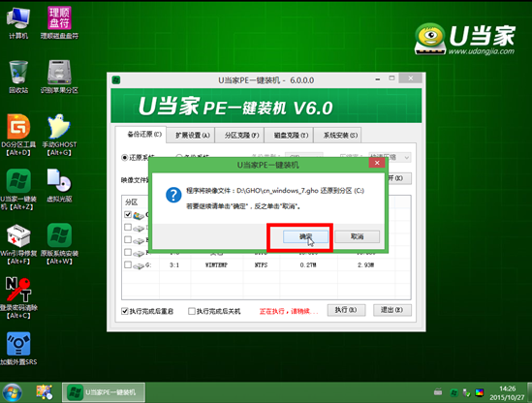Screen dimensions: 532x403
Task: Click the 执行(X) button
Action: tap(346, 310)
